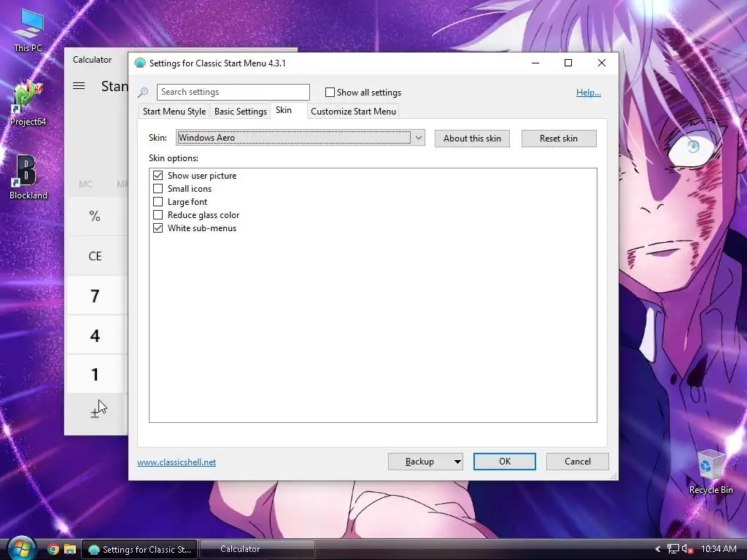Click the 7 key in Calculator
This screenshot has height=560, width=747.
pyautogui.click(x=95, y=296)
